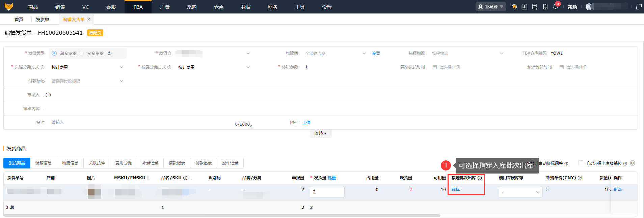The image size is (644, 218).
Task: Open the download center icon
Action: [524, 7]
